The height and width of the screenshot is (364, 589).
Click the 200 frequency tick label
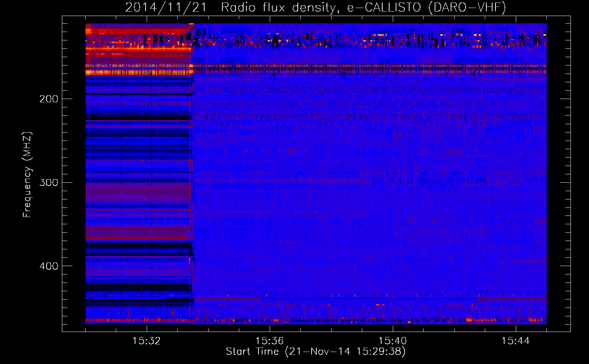pos(49,99)
